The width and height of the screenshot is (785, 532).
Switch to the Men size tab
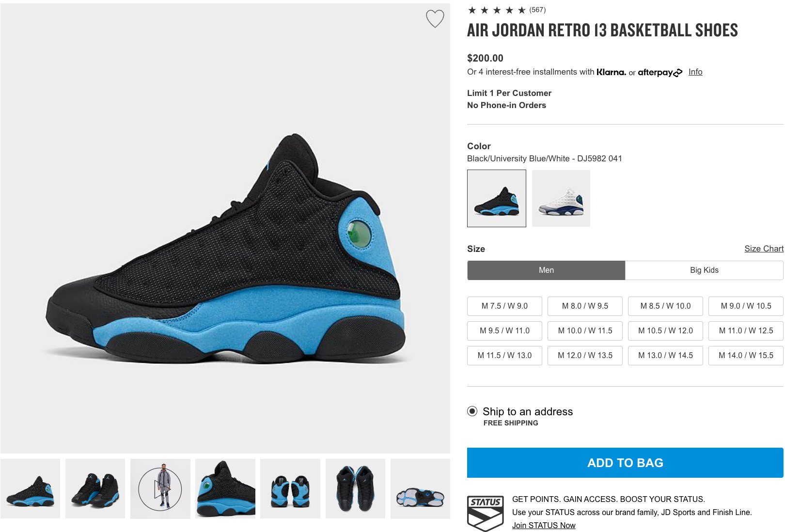pyautogui.click(x=546, y=270)
